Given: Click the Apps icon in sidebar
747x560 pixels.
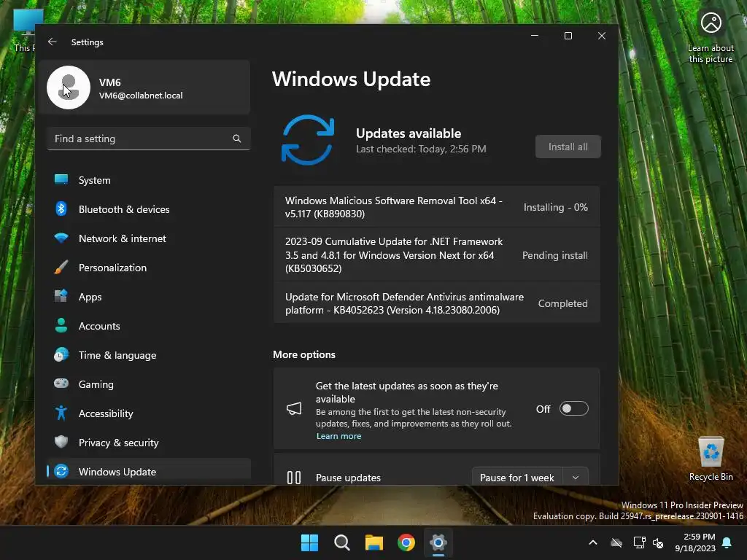Looking at the screenshot, I should click(61, 296).
